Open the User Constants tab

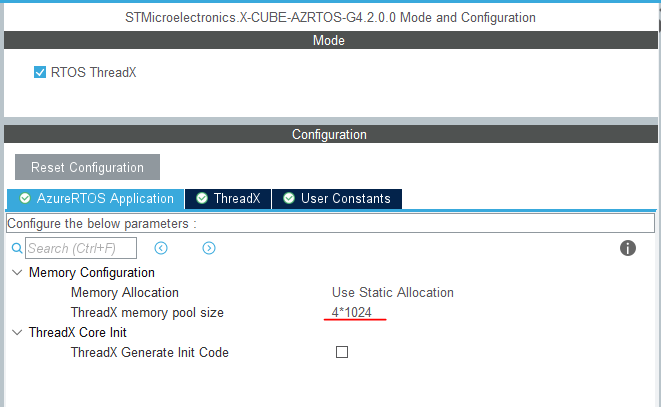pyautogui.click(x=337, y=199)
